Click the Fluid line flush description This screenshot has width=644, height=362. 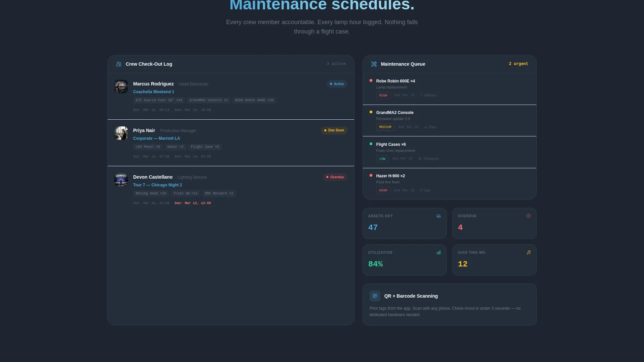(x=388, y=182)
